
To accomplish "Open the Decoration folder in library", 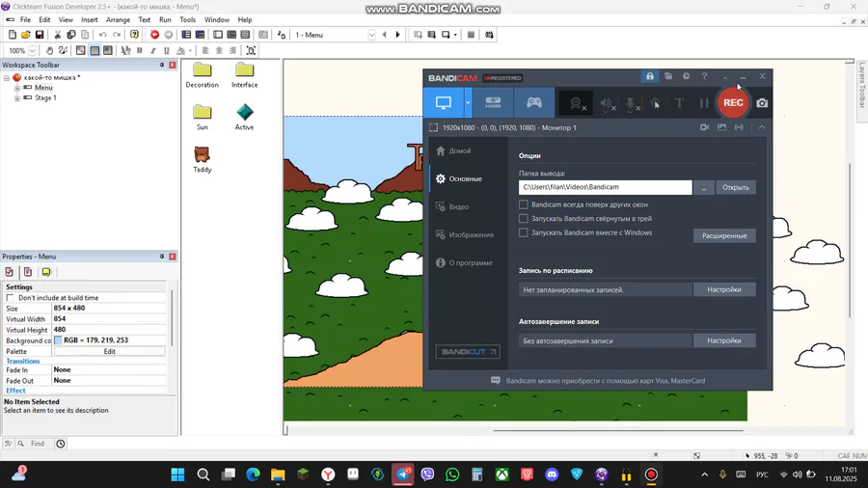I will 203,74.
